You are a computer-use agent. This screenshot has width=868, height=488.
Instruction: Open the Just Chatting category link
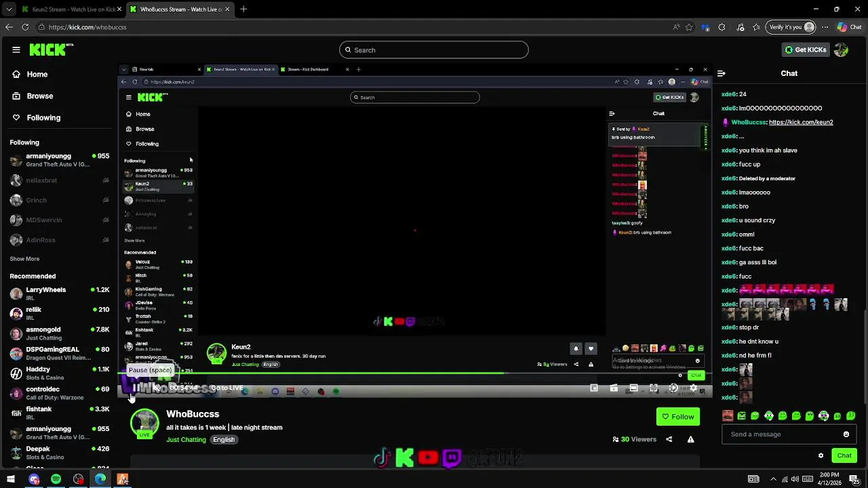pos(186,440)
